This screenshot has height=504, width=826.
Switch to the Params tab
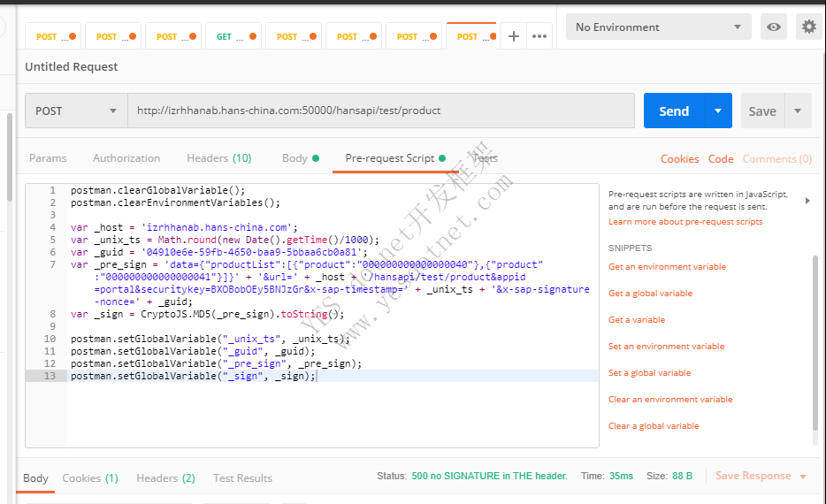(48, 158)
